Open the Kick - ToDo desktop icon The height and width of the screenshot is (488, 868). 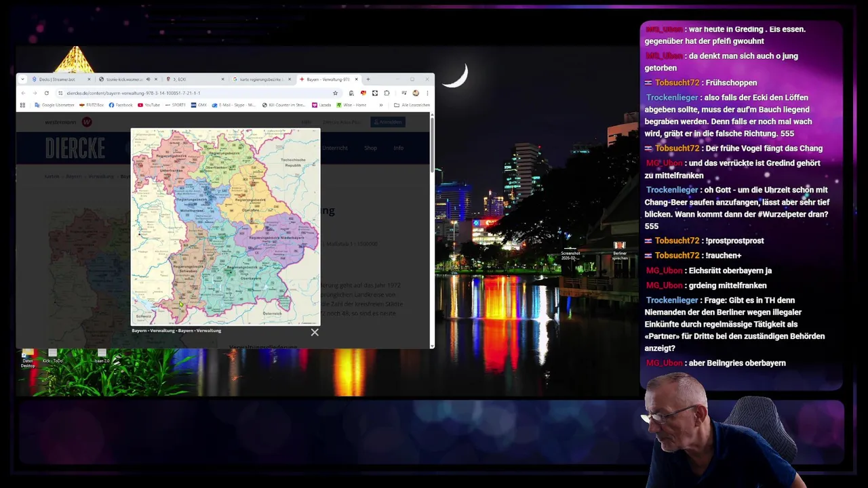click(x=52, y=357)
